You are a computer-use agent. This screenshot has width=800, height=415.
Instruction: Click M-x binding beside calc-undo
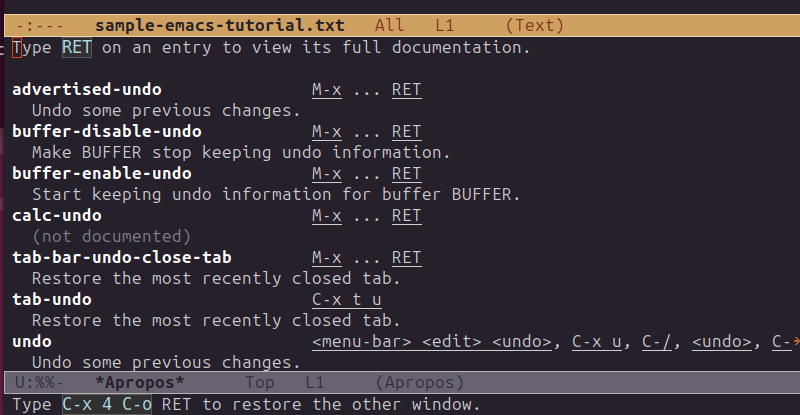coord(327,215)
